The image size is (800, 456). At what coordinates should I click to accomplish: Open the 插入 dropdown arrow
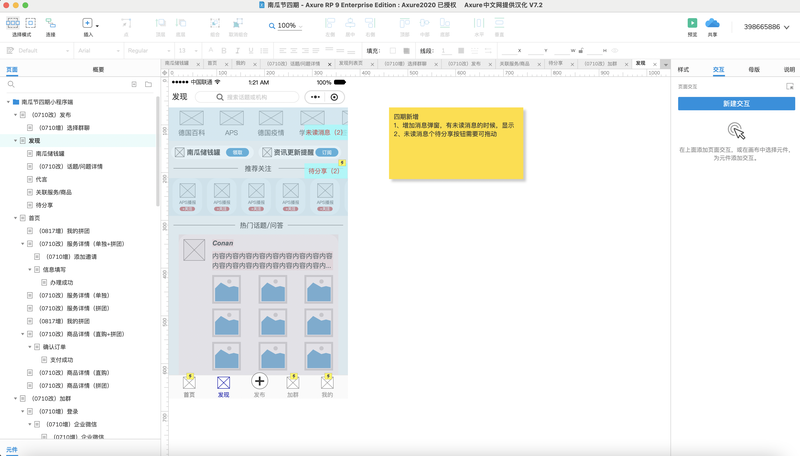pyautogui.click(x=97, y=26)
